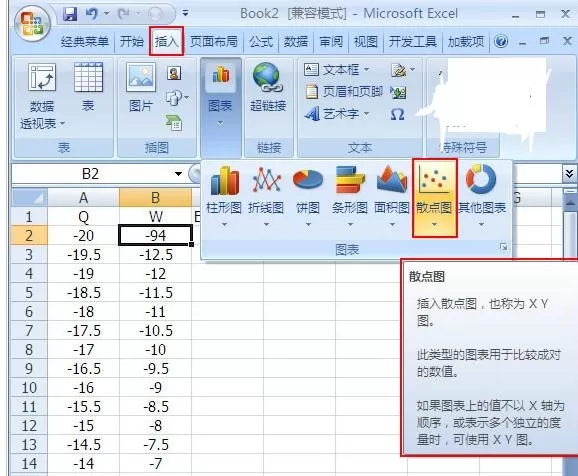This screenshot has width=578, height=476.
Task: Click the clip art icon
Action: point(174,73)
